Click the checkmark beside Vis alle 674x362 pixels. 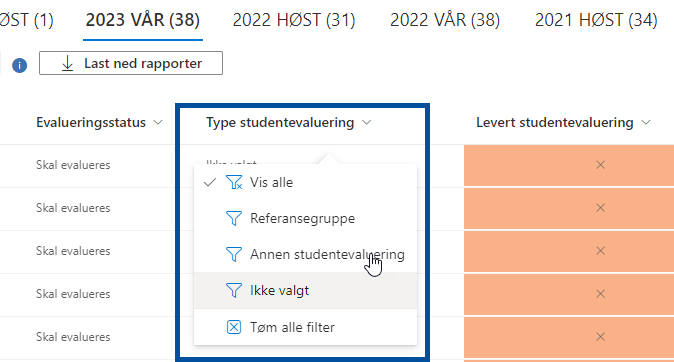tap(210, 182)
